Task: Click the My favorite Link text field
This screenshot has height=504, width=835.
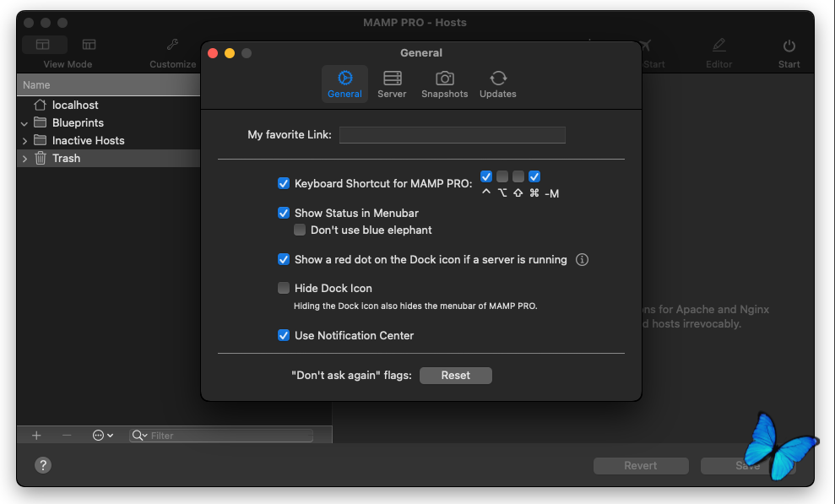Action: [x=452, y=134]
